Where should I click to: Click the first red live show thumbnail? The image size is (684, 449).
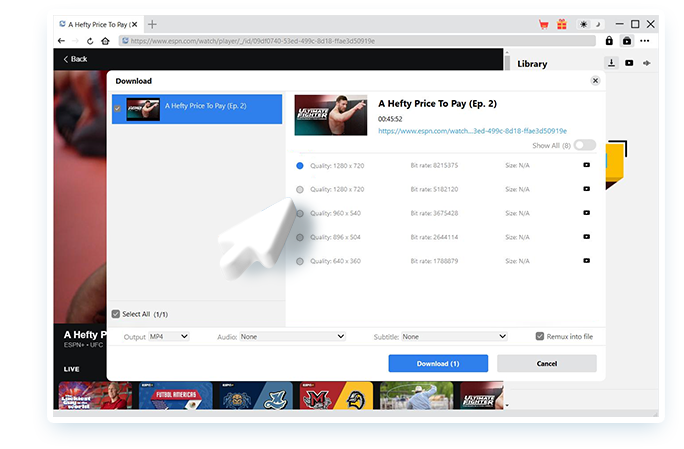point(95,395)
